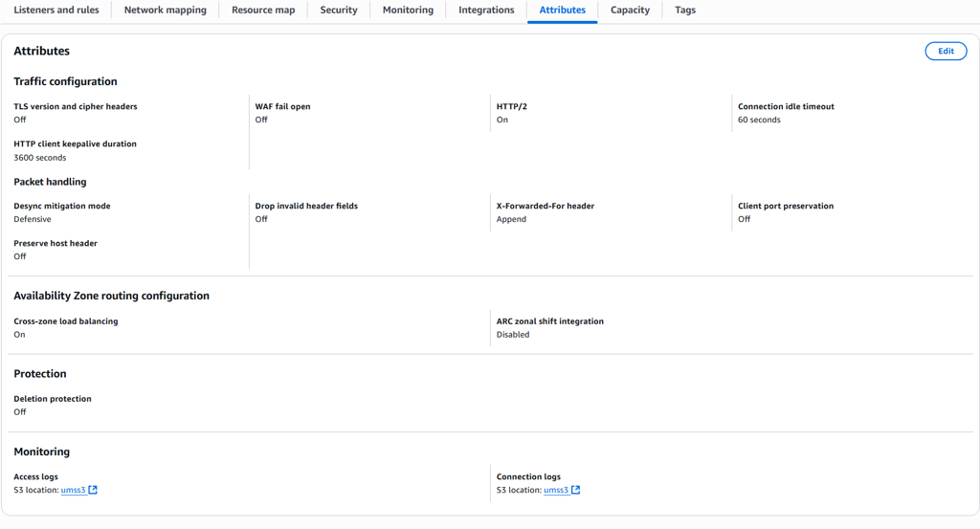Open external link icon for Access logs
Viewport: 980px width, 529px height.
(x=93, y=490)
